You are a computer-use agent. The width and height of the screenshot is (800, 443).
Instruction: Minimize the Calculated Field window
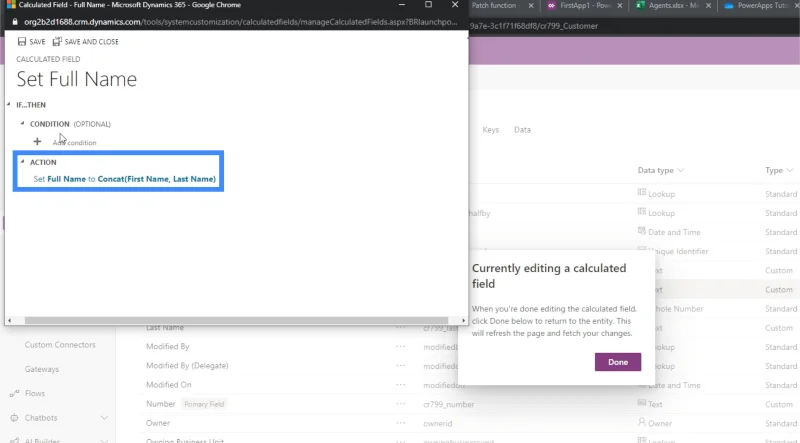(402, 5)
